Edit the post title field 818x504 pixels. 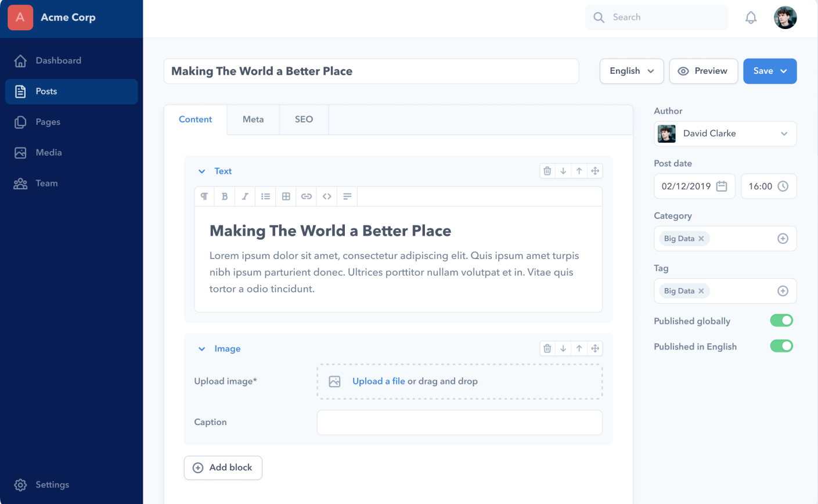pyautogui.click(x=371, y=71)
